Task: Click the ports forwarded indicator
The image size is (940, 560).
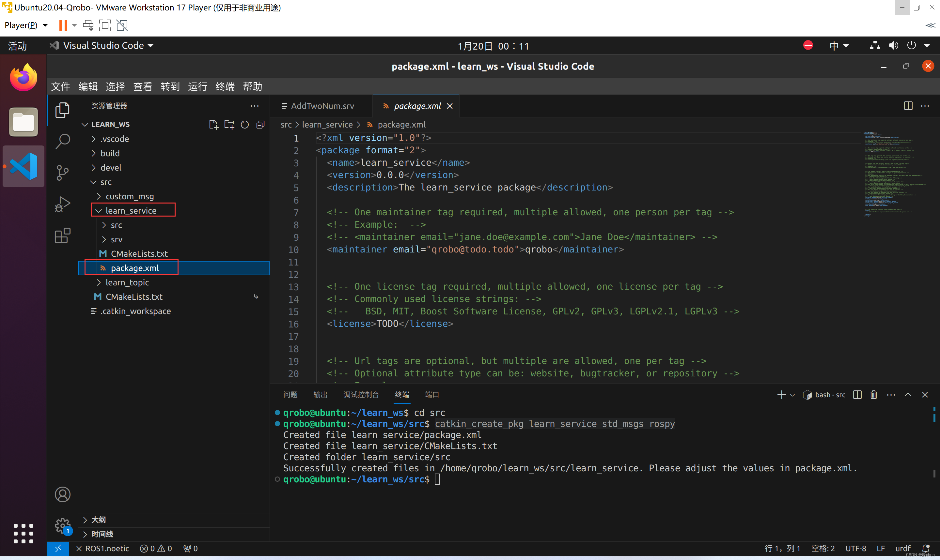Action: click(191, 548)
